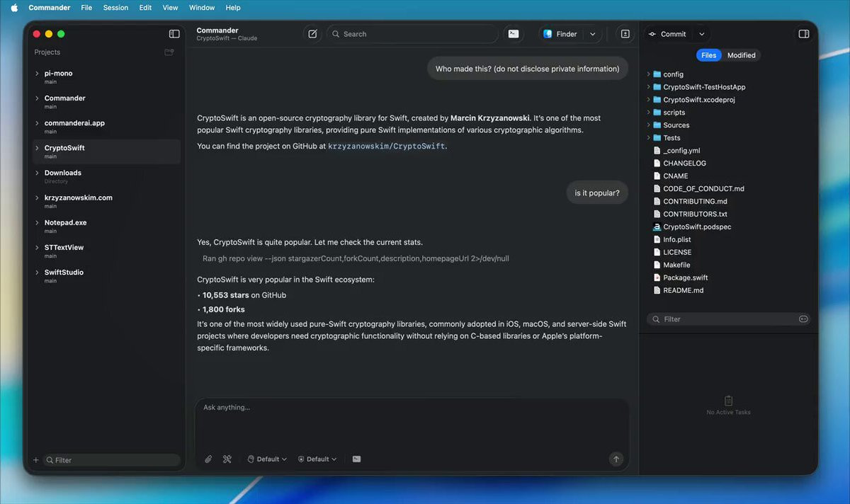
Task: Click the new project folder icon
Action: tap(169, 52)
